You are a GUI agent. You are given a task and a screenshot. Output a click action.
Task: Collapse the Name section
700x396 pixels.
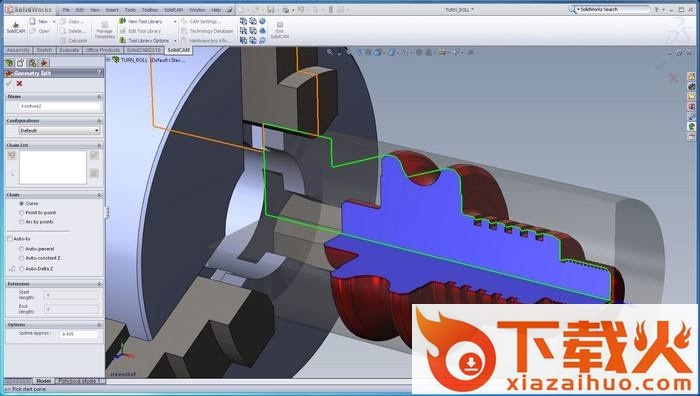[99, 96]
